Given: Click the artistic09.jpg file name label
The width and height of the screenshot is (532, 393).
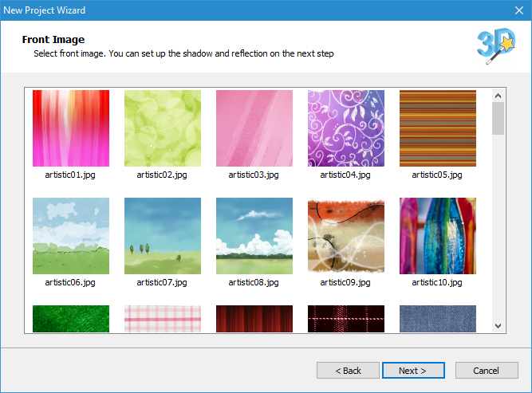Looking at the screenshot, I should click(345, 282).
